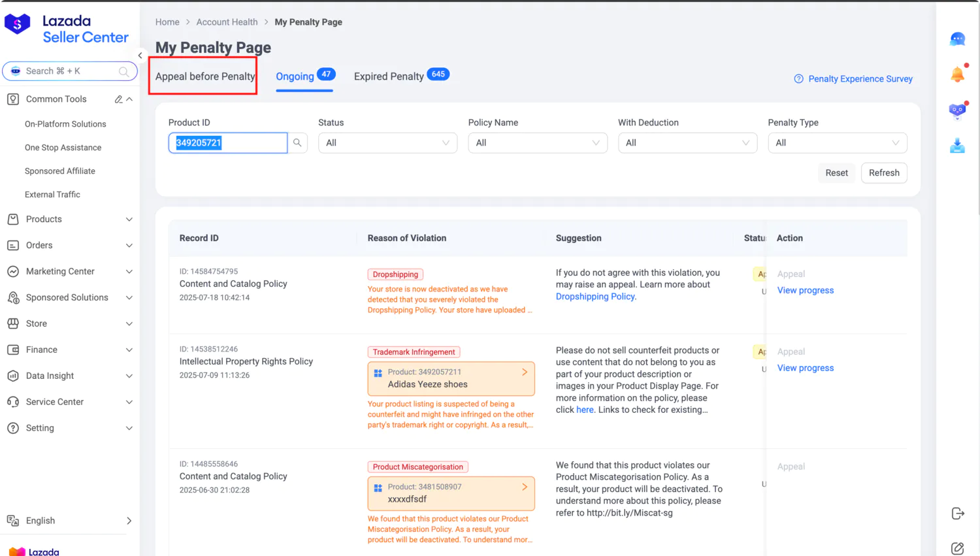Click the feedback edit icon at bottom right
The height and width of the screenshot is (556, 980).
tap(958, 548)
